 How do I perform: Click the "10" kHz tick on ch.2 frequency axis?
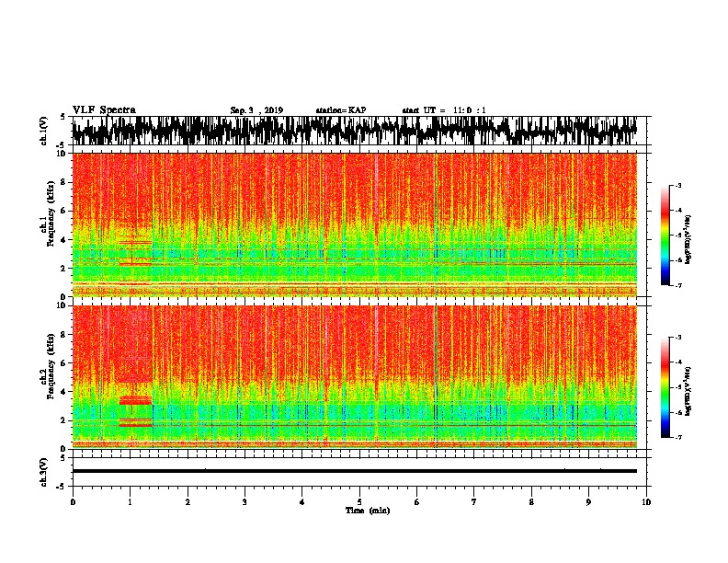[63, 305]
